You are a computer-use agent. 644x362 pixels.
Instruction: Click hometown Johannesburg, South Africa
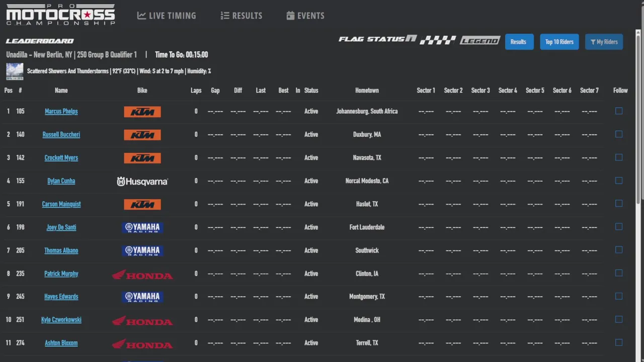[367, 111]
